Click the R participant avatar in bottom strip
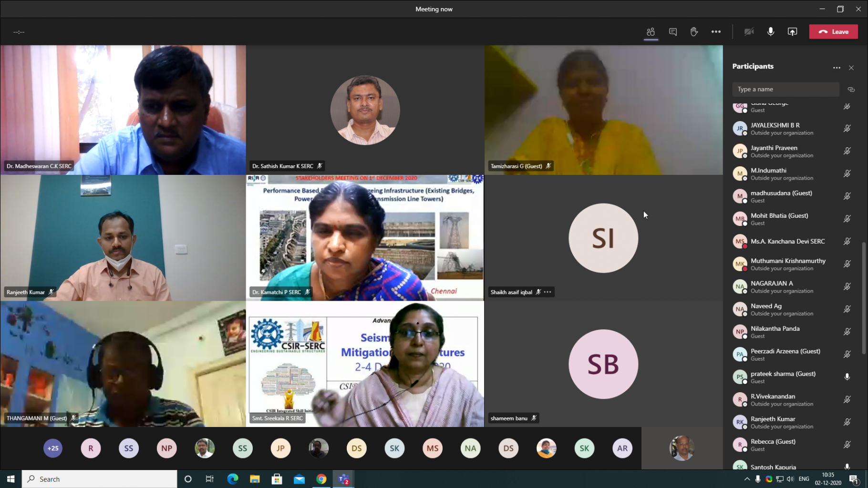The height and width of the screenshot is (488, 868). coord(91,448)
